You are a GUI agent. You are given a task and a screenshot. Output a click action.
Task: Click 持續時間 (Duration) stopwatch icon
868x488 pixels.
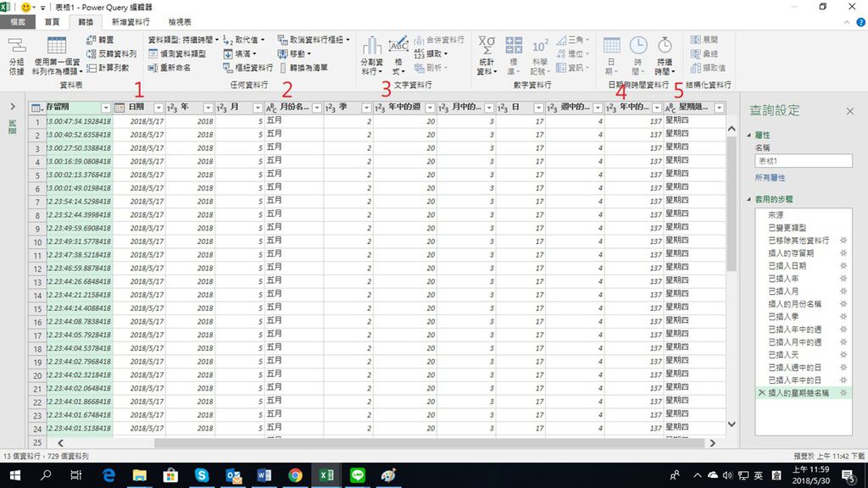click(665, 46)
